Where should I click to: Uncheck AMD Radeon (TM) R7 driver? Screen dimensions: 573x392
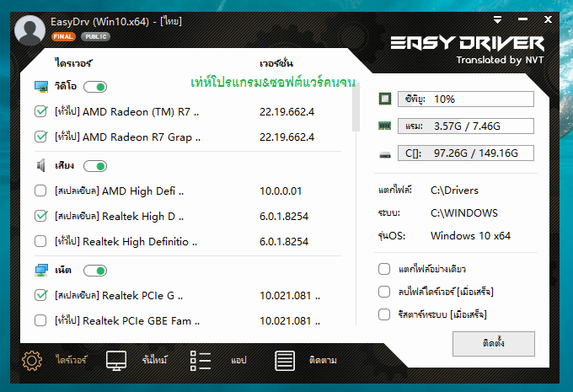coord(40,111)
